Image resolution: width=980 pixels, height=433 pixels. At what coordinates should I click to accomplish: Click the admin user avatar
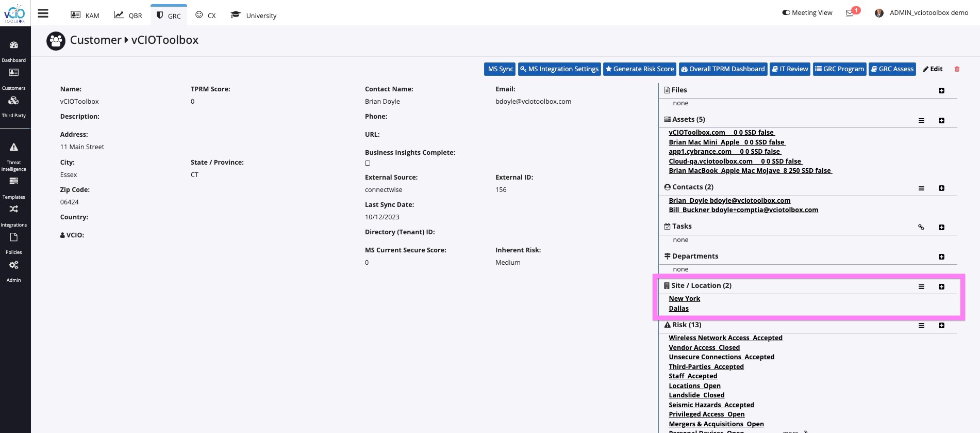point(879,13)
